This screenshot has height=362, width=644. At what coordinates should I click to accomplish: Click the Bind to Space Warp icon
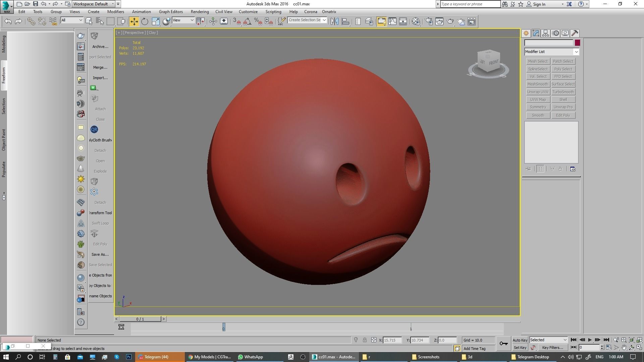tap(53, 21)
